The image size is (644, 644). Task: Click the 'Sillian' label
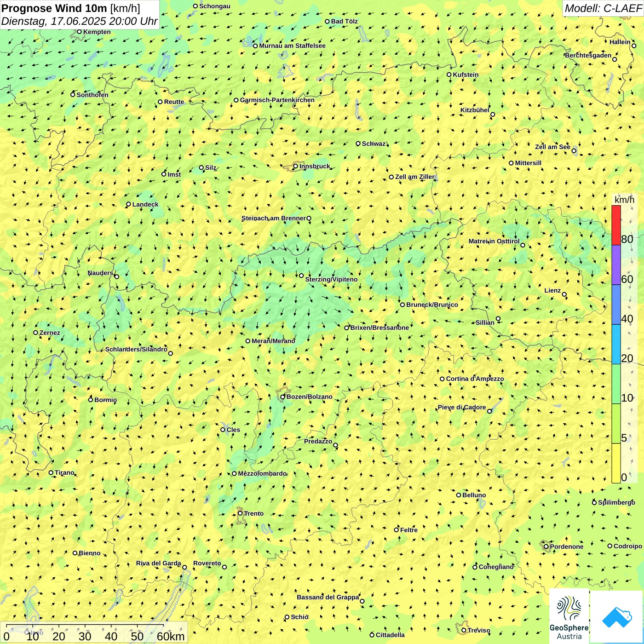(485, 322)
